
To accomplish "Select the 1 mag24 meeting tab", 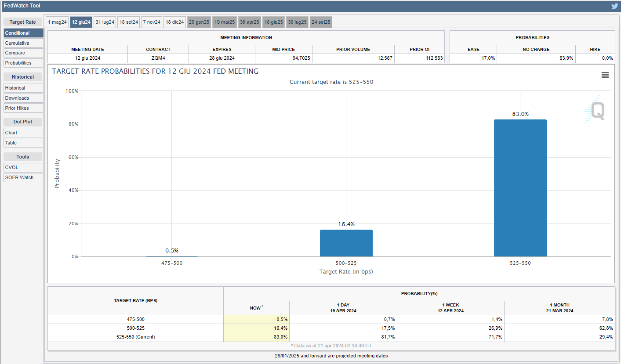I will [58, 22].
